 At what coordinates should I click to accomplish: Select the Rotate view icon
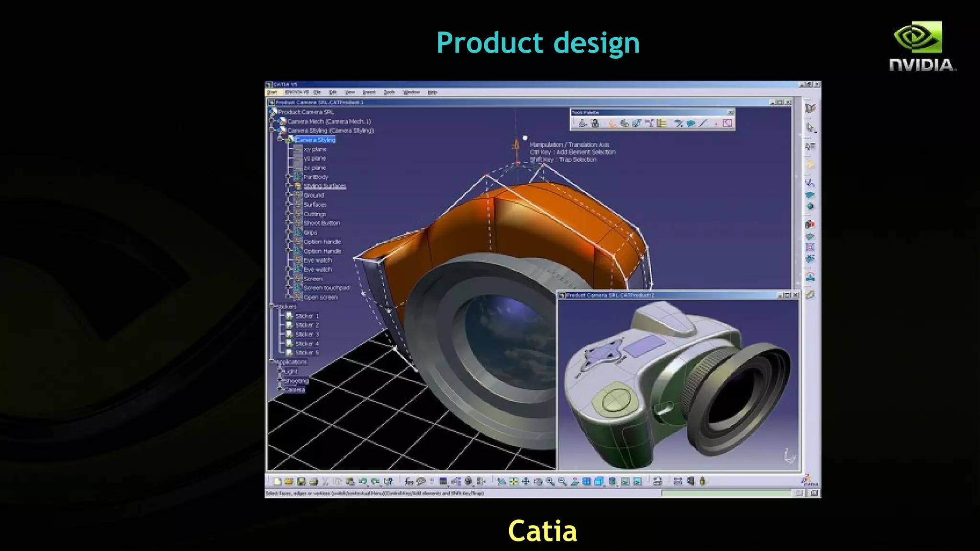click(538, 481)
